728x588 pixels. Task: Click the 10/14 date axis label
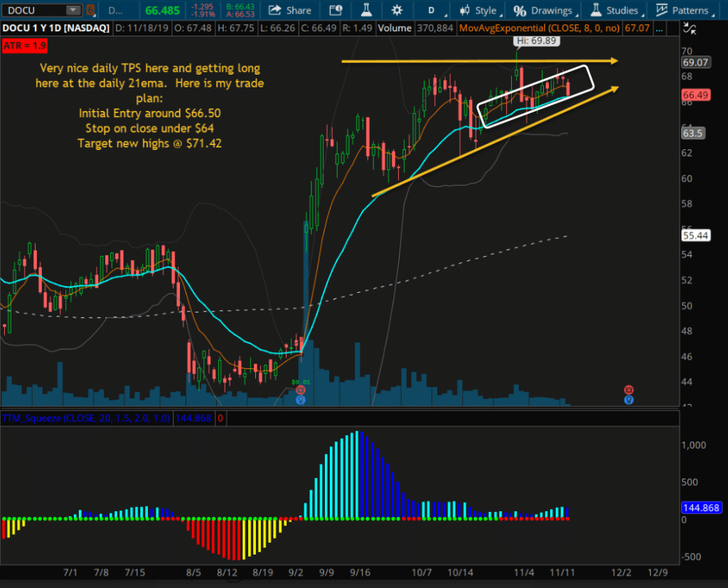click(460, 572)
